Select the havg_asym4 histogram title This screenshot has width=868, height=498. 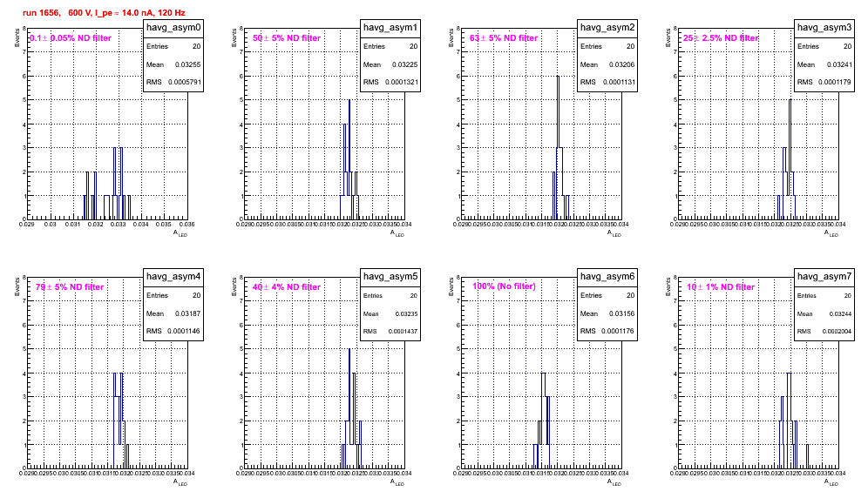click(173, 277)
